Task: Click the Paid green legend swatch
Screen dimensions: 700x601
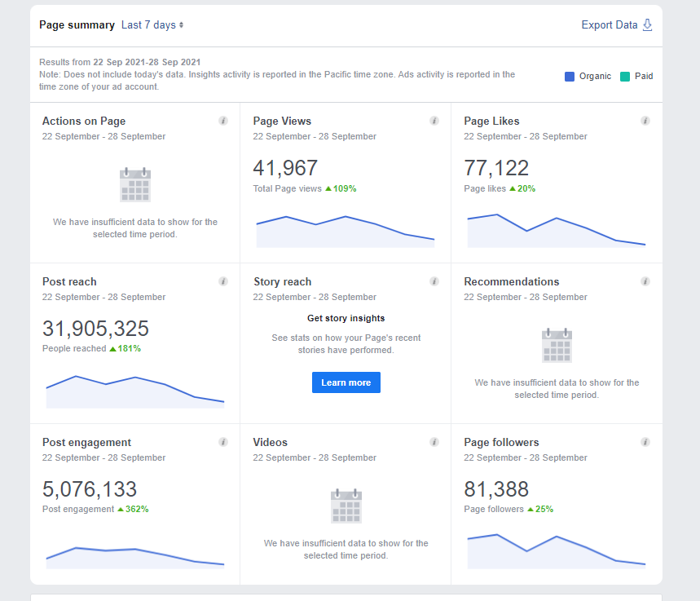Action: point(625,77)
